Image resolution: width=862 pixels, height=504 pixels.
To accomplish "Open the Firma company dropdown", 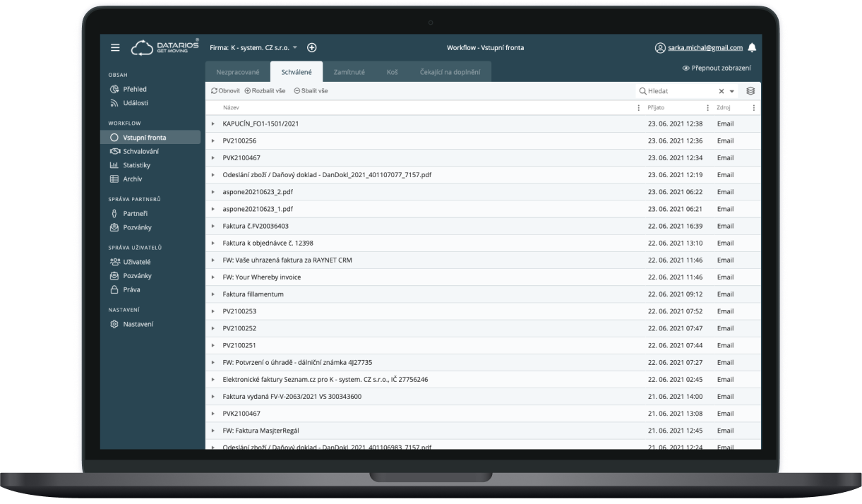I will 254,48.
